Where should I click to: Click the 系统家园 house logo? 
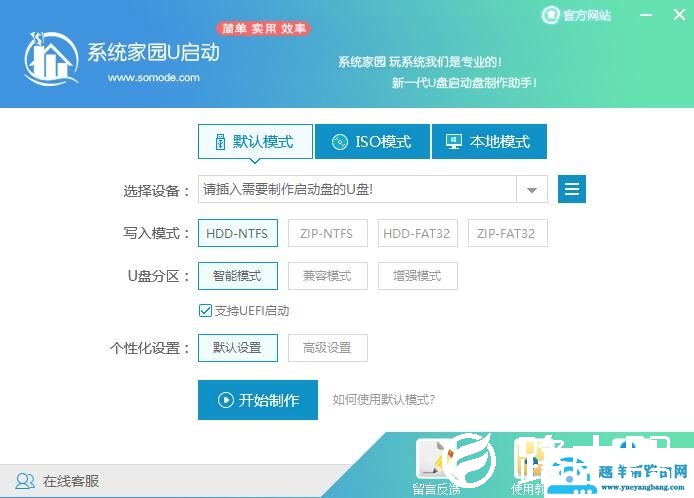point(51,58)
